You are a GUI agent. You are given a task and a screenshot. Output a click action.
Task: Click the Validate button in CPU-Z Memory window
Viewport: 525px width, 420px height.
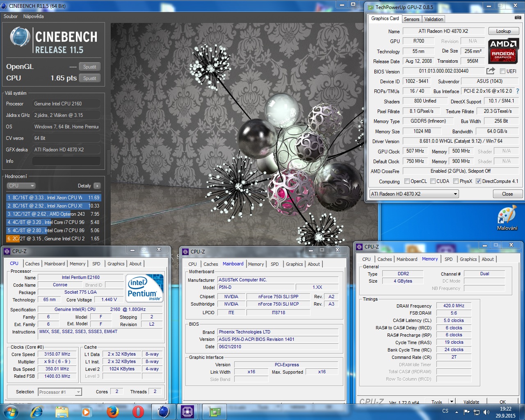[471, 402]
